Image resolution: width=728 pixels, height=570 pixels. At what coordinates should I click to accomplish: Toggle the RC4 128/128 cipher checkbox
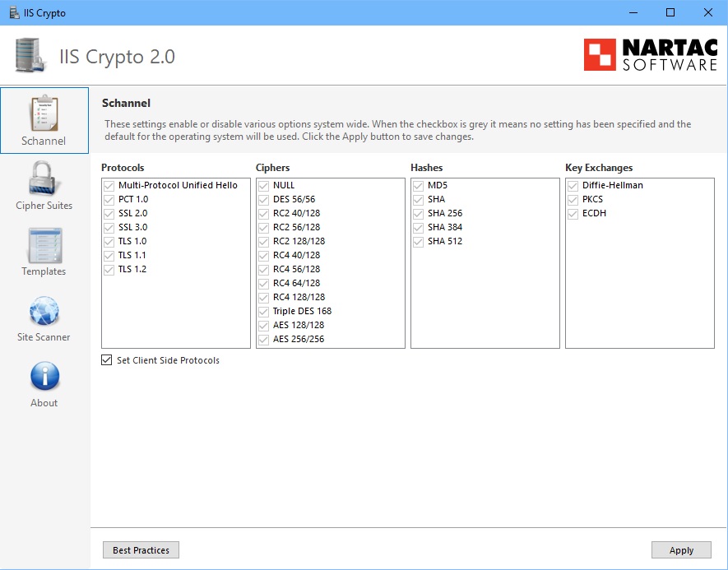pos(264,297)
